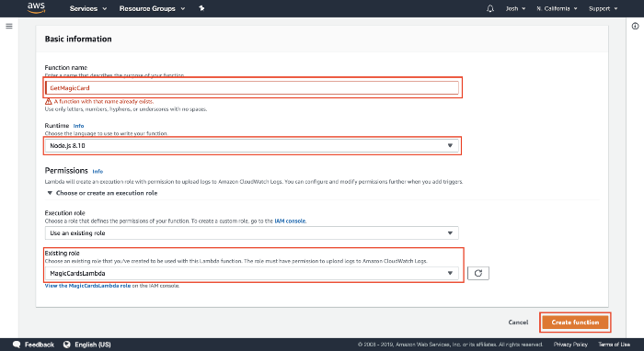The height and width of the screenshot is (351, 644).
Task: Click the Feedback label in footer
Action: coord(39,345)
